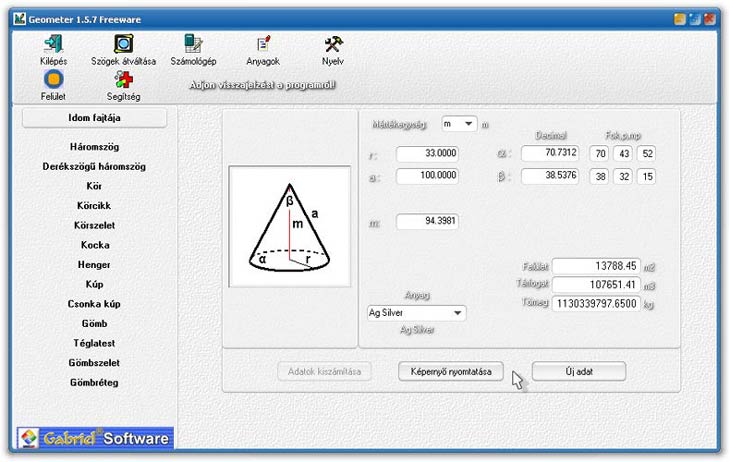
Task: Open the Felület interface icon
Action: [x=53, y=80]
